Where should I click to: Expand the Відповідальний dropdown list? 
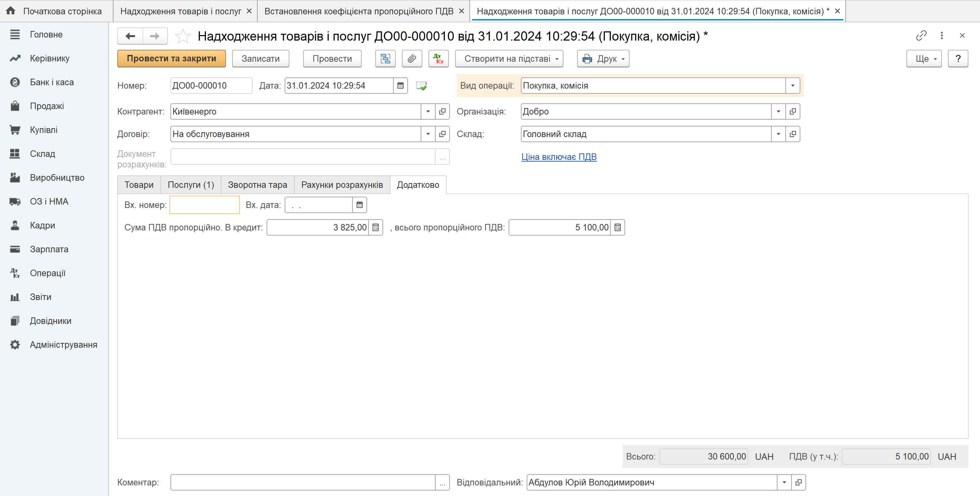point(784,482)
